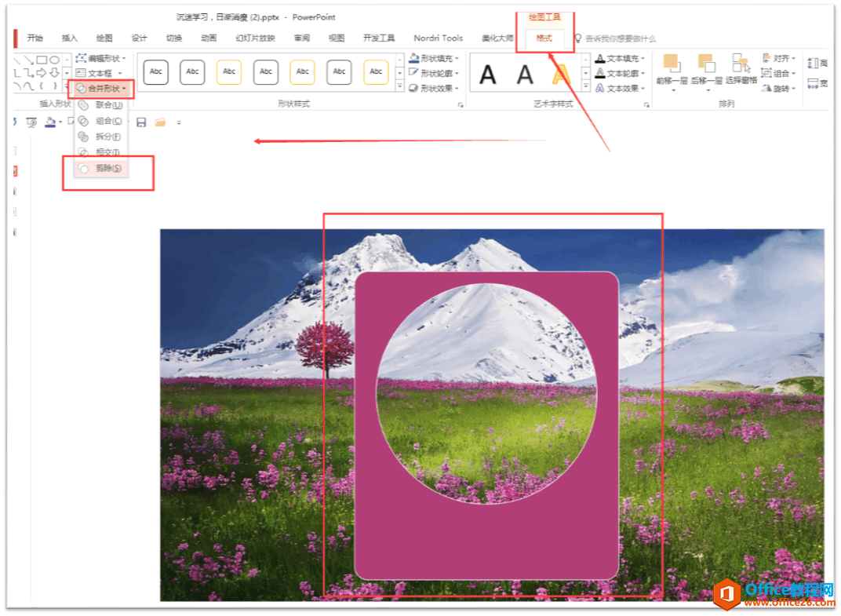Open Group (组合) dropdown in Arrange section
Screen dimensions: 841x616
coord(779,73)
